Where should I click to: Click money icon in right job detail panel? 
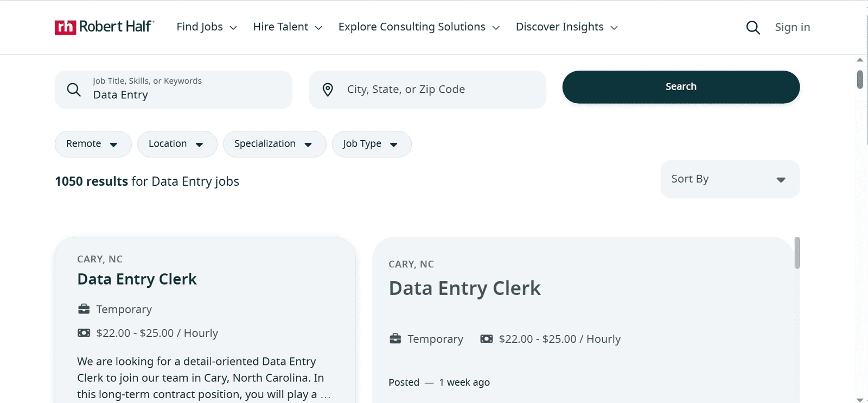(487, 339)
